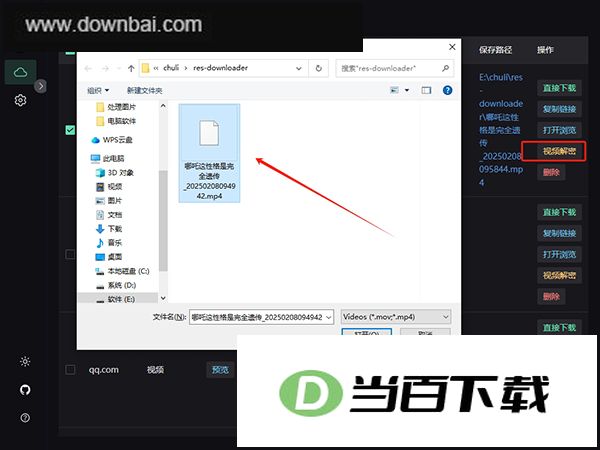The width and height of the screenshot is (600, 450).
Task: Click highlighted 视频解密 in first row
Action: click(x=559, y=151)
